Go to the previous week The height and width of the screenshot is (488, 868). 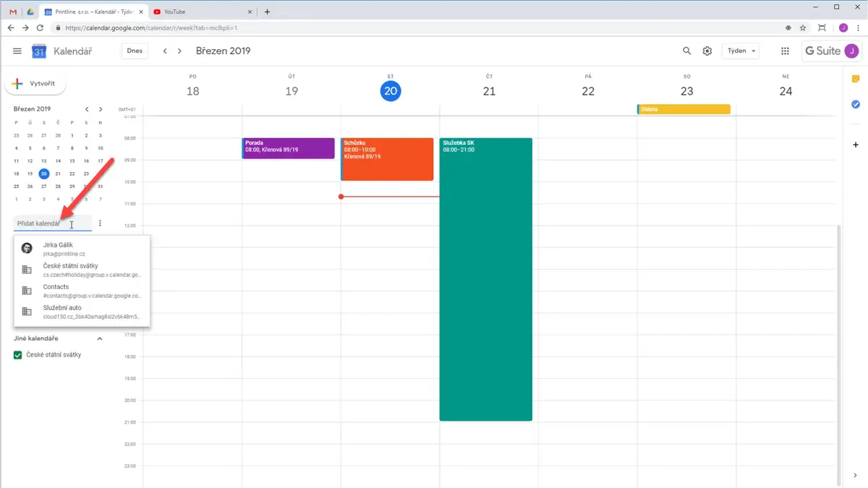tap(165, 51)
